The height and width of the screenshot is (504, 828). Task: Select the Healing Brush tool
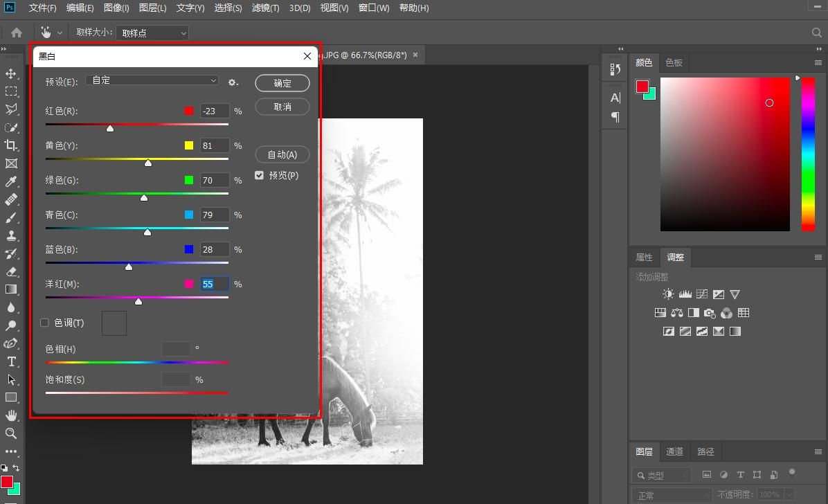[x=11, y=199]
